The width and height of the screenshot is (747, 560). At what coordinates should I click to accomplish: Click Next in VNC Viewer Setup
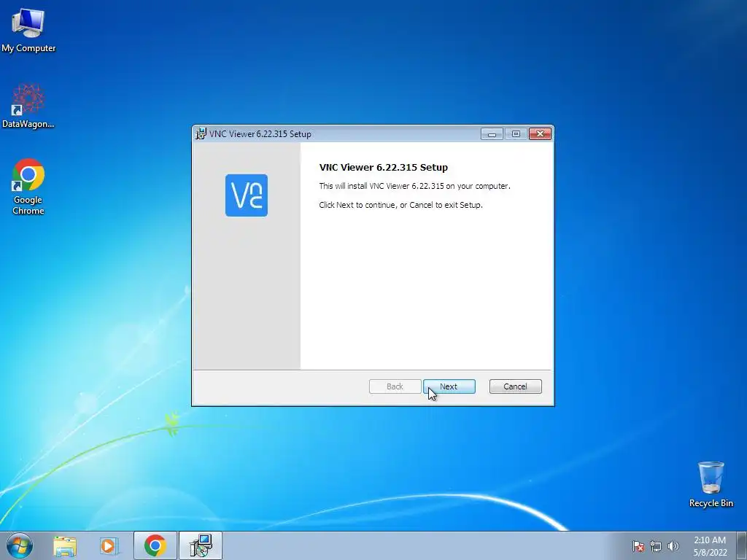click(x=449, y=386)
